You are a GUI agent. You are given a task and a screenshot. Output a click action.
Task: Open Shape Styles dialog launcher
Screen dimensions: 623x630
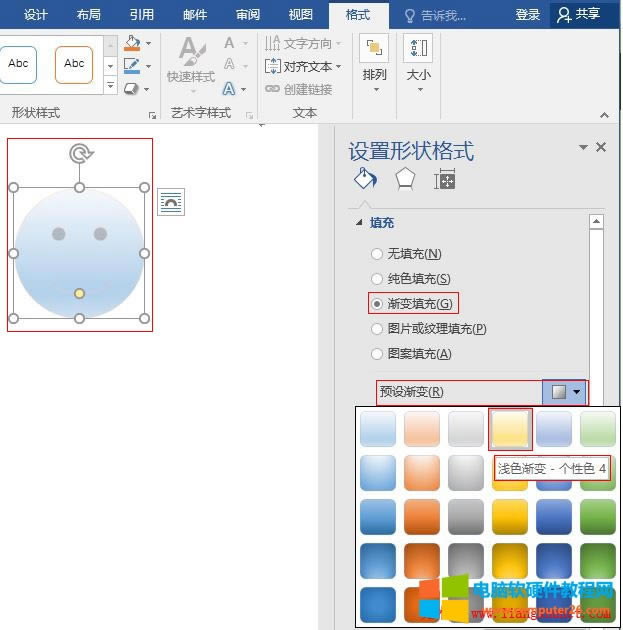tap(152, 116)
